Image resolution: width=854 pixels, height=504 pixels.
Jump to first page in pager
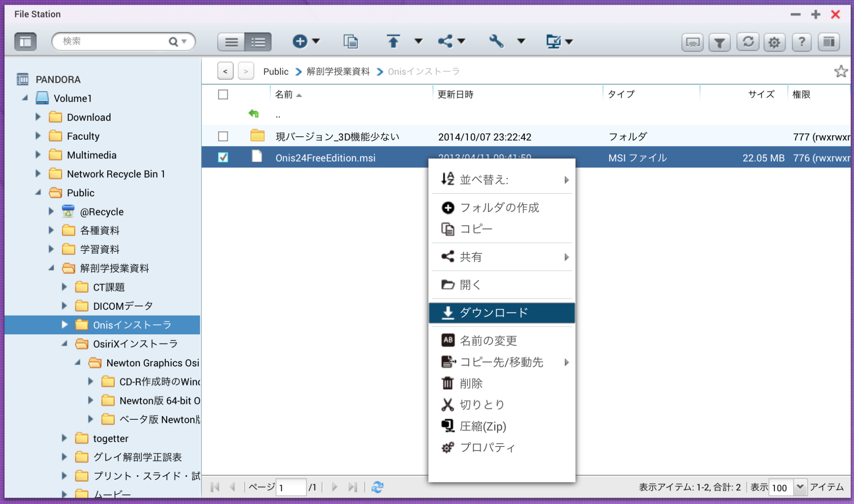click(x=215, y=487)
